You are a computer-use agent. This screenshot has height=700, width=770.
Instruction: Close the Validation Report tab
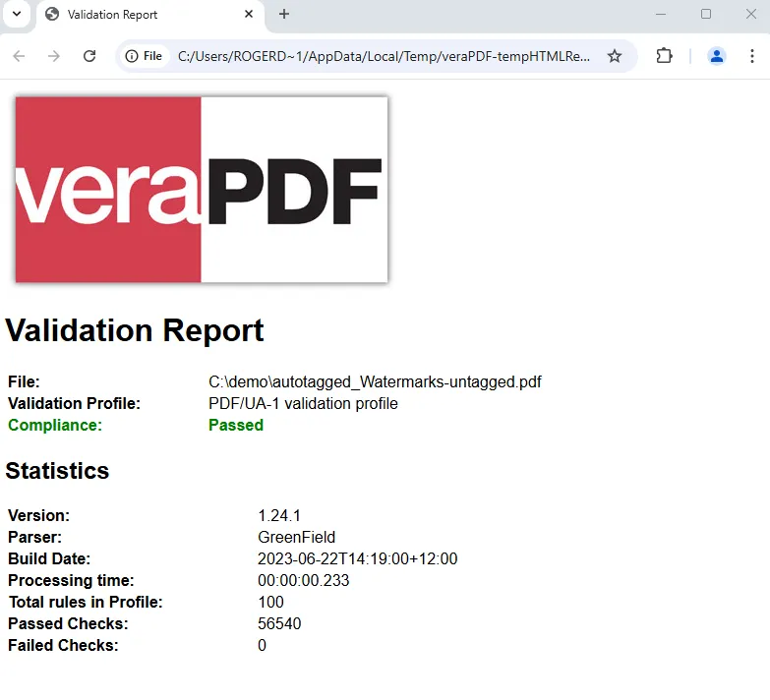[249, 14]
